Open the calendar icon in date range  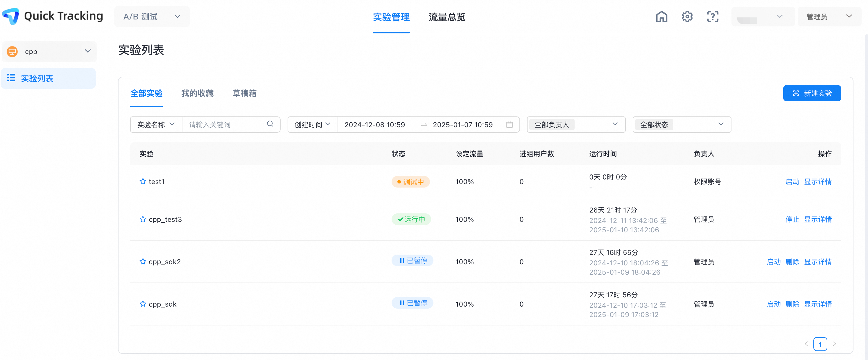509,125
